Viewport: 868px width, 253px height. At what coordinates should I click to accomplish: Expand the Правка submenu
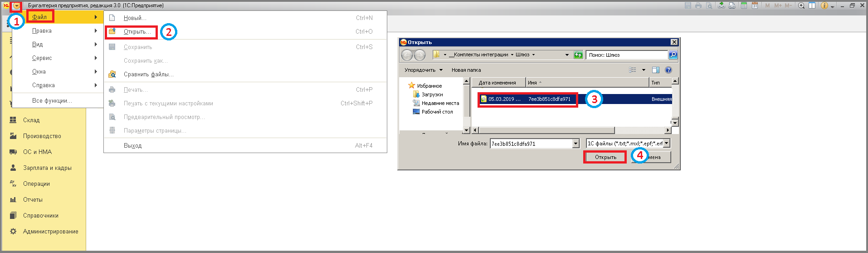[58, 30]
